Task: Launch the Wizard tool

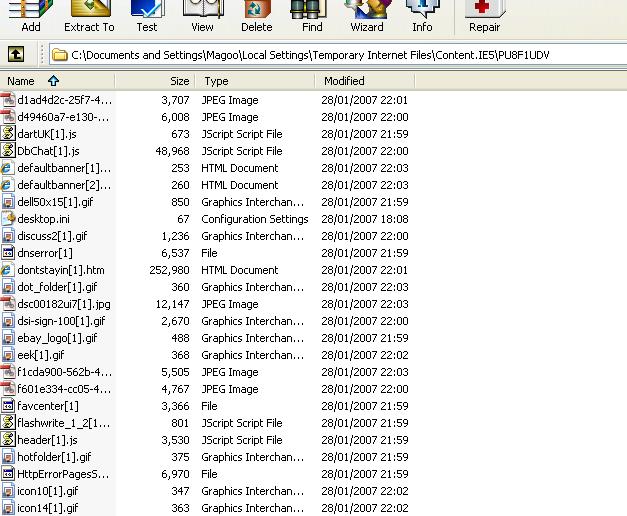Action: coord(367,14)
